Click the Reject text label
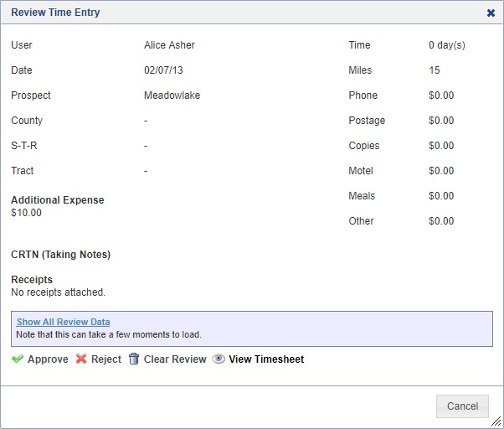The height and width of the screenshot is (429, 504). (106, 359)
